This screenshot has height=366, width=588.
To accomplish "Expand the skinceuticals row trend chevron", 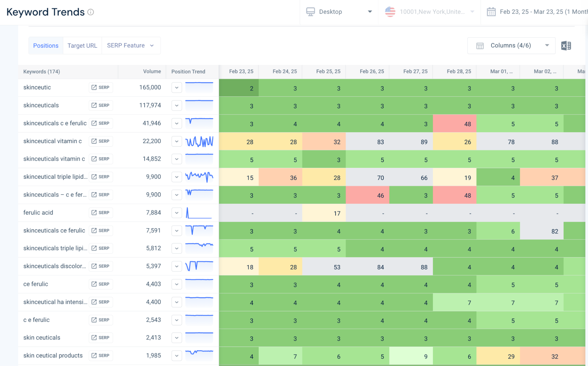I will (176, 105).
